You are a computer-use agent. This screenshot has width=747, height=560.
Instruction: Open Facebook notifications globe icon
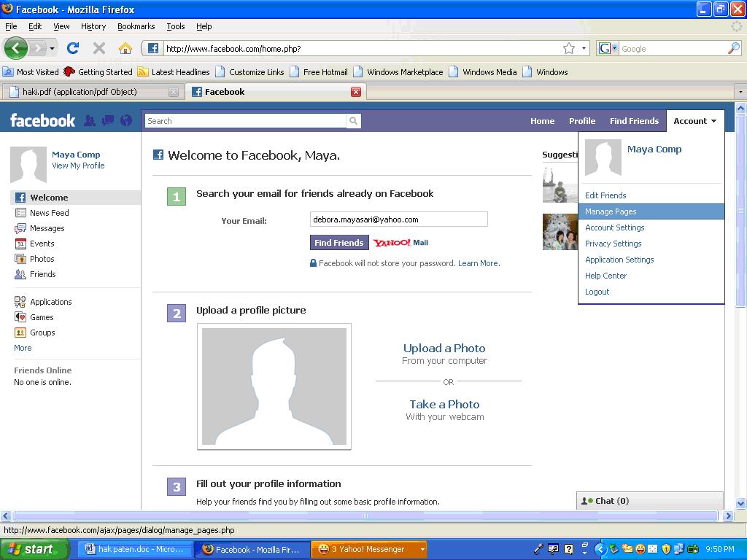point(125,120)
